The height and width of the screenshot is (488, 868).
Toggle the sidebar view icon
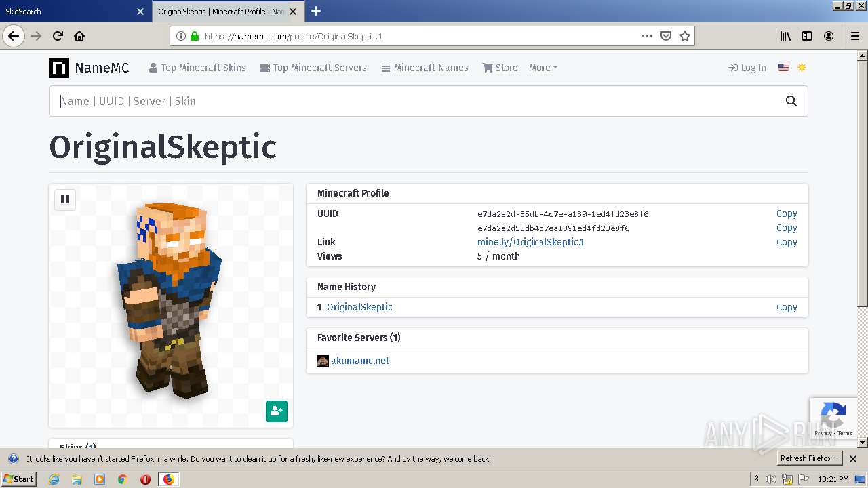tap(807, 36)
